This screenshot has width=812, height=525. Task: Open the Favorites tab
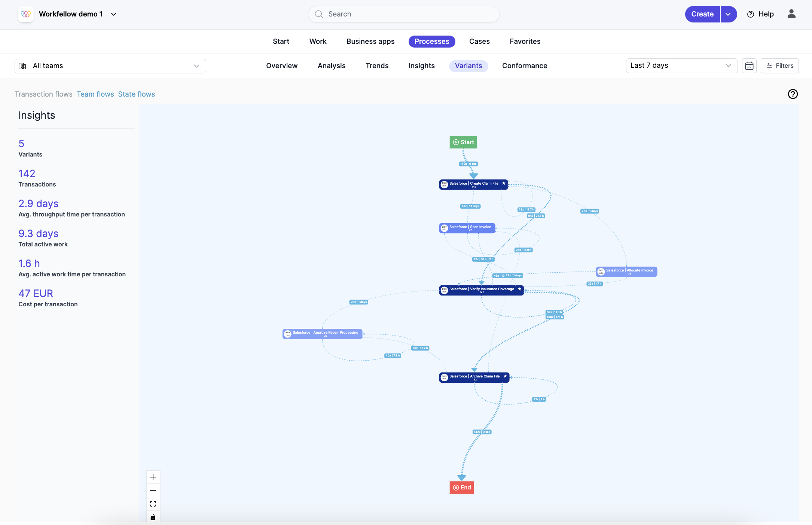[x=525, y=42]
